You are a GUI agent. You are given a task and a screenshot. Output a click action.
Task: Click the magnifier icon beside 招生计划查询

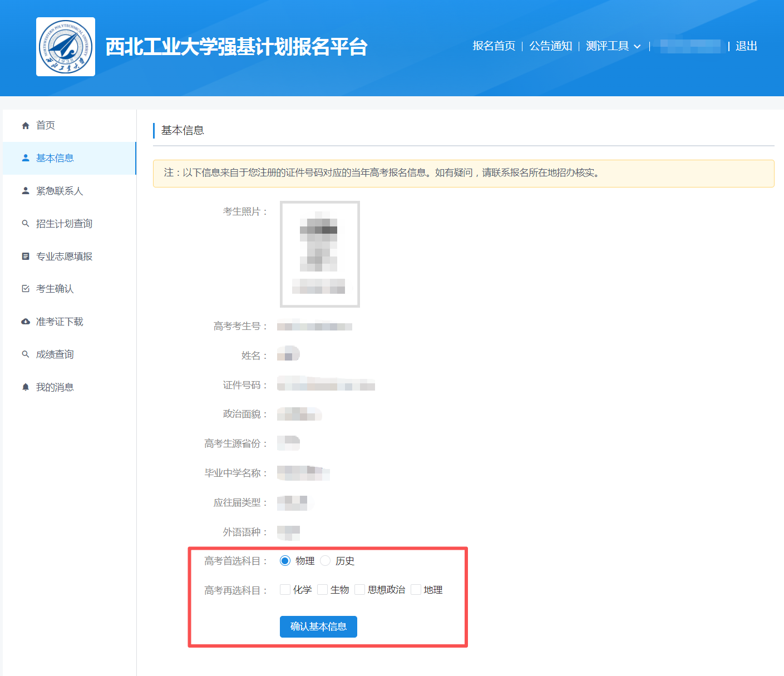point(26,224)
